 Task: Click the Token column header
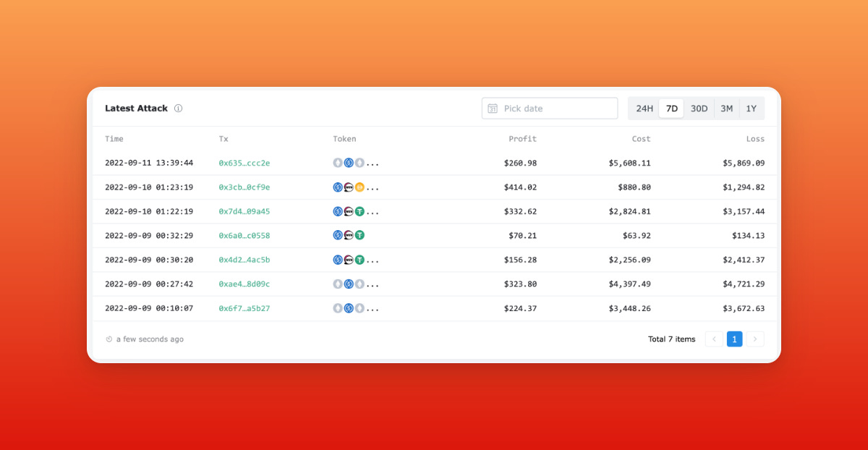click(x=344, y=139)
